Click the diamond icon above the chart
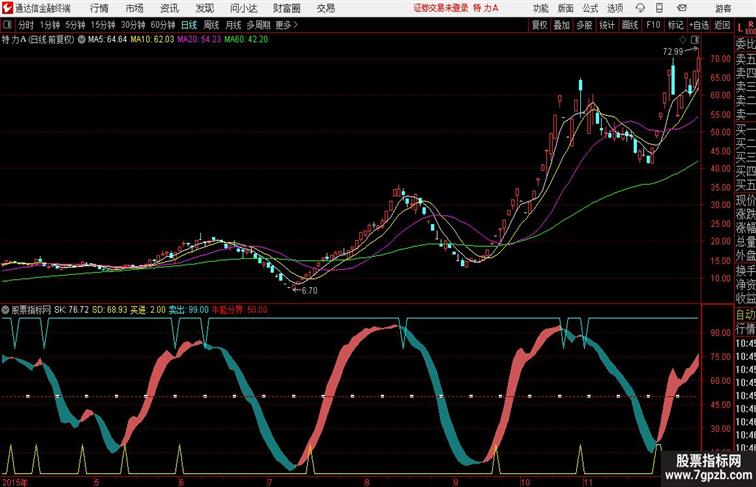The height and width of the screenshot is (487, 756). (x=683, y=39)
